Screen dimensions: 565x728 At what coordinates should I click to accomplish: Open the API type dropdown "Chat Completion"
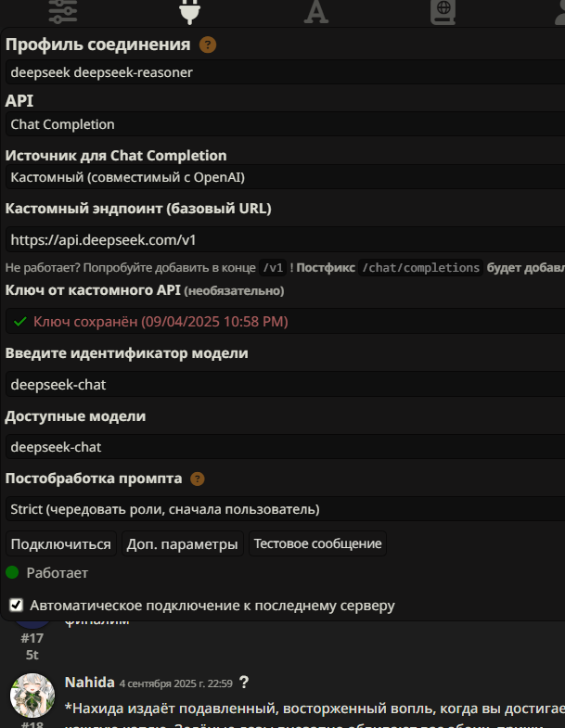point(283,124)
